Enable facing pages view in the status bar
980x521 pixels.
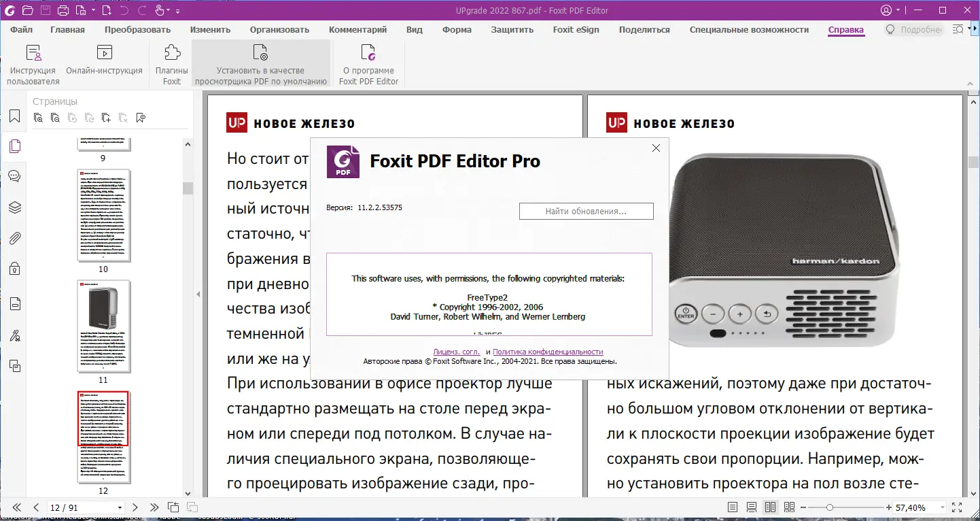(x=770, y=507)
